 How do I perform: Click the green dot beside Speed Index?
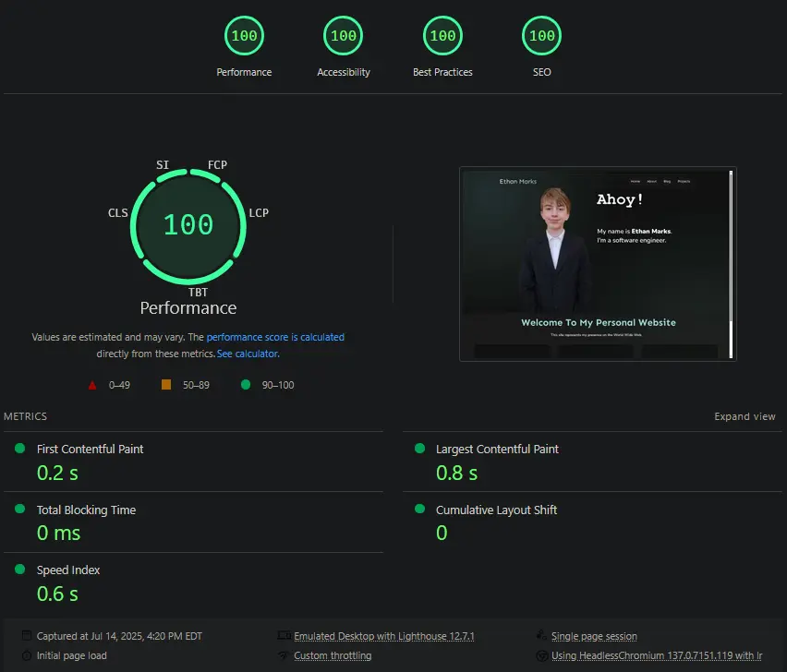pyautogui.click(x=20, y=570)
